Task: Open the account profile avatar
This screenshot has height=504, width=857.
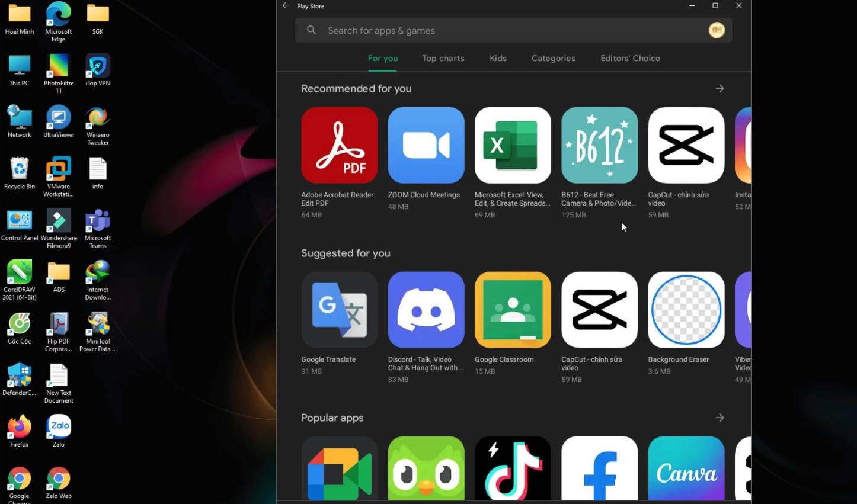Action: (717, 30)
